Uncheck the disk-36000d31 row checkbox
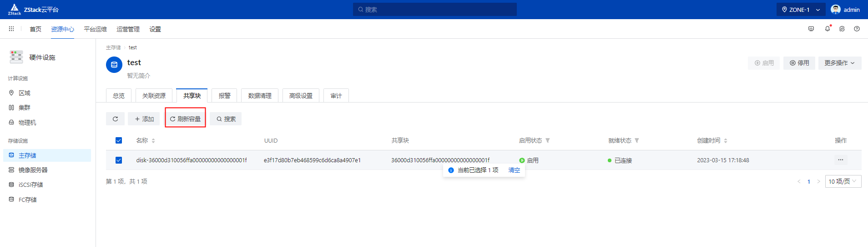Image resolution: width=868 pixels, height=247 pixels. pos(119,160)
